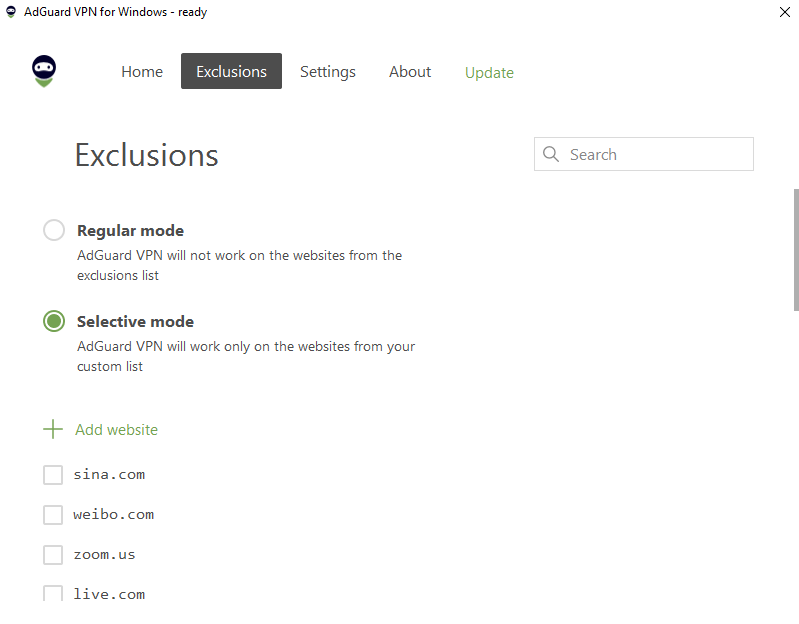
Task: Click the Selective mode label
Action: (x=136, y=321)
